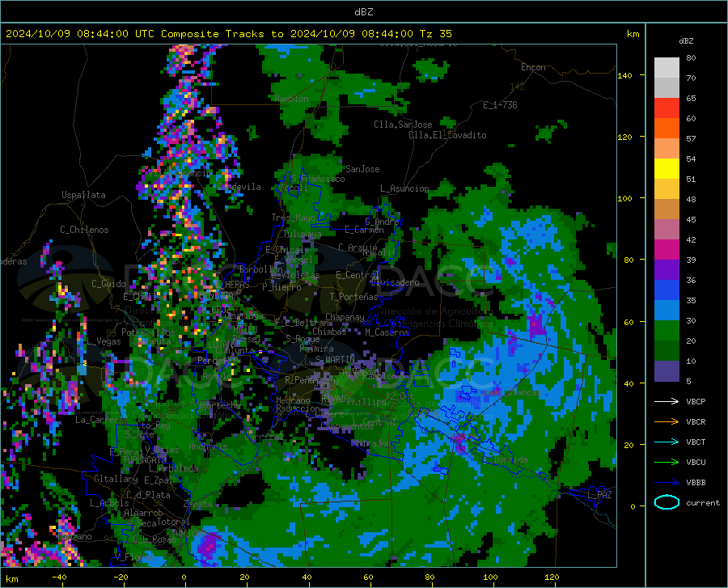
Task: Click the VBBB legend label
Action: click(x=696, y=483)
